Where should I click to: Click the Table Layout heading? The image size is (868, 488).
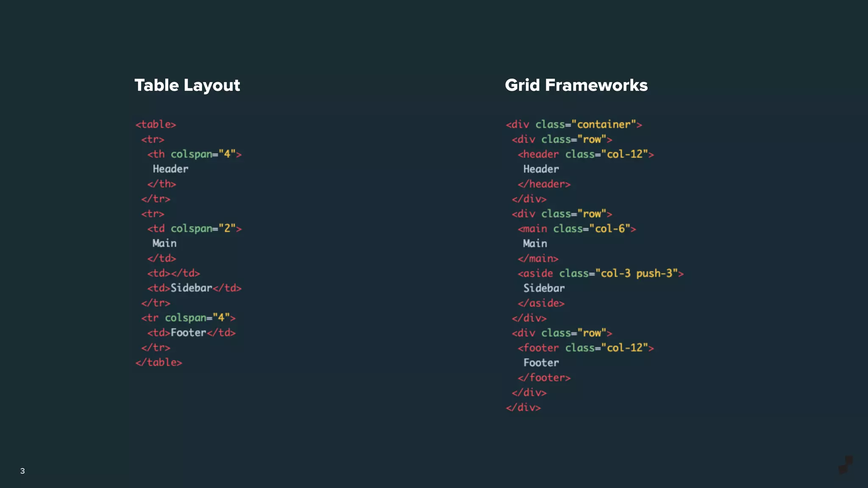point(187,86)
